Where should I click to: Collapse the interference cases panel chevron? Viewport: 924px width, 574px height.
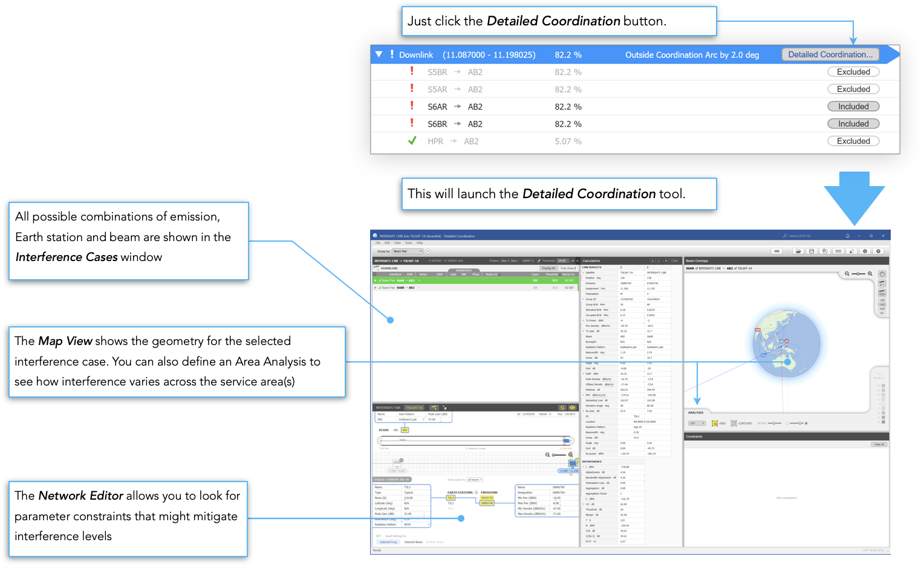577,261
